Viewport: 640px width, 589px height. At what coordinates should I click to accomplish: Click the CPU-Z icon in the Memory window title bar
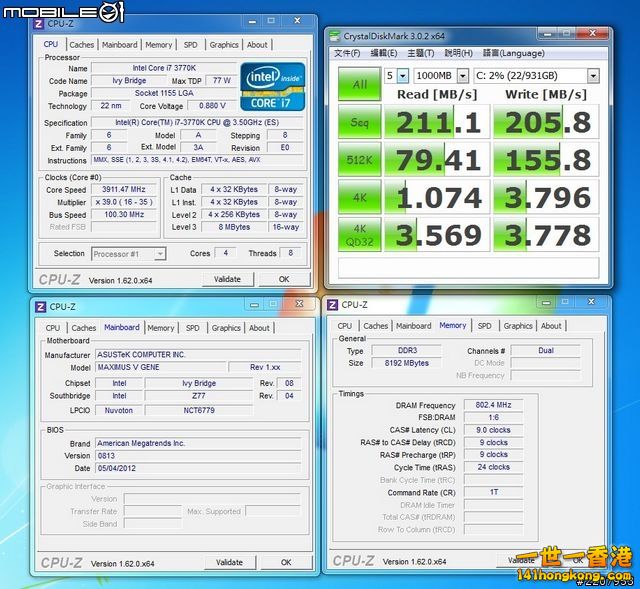[x=333, y=305]
